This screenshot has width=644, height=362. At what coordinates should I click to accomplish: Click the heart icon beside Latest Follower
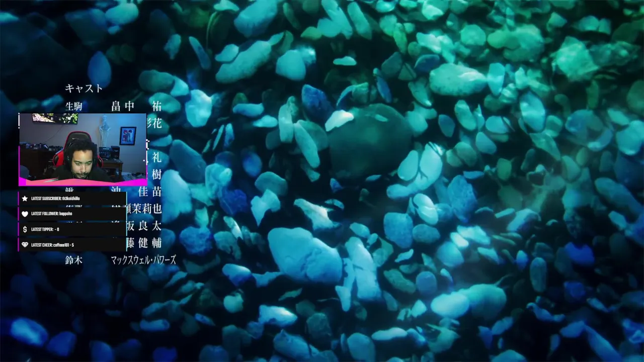(x=25, y=214)
